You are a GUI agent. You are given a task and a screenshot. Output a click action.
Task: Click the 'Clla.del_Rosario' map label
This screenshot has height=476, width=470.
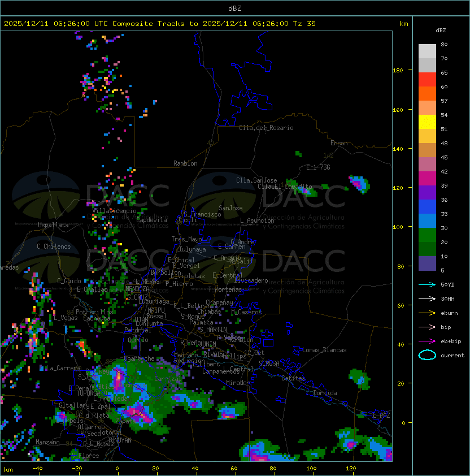pyautogui.click(x=266, y=128)
